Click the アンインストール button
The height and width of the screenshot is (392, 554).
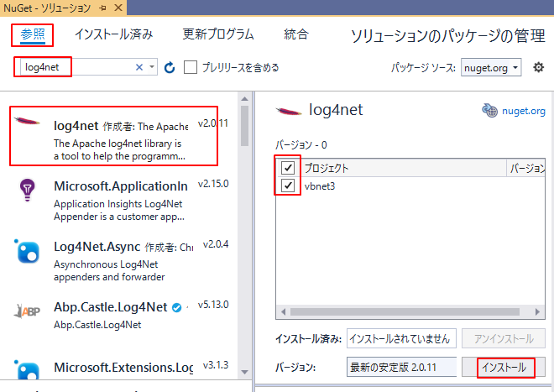(504, 338)
